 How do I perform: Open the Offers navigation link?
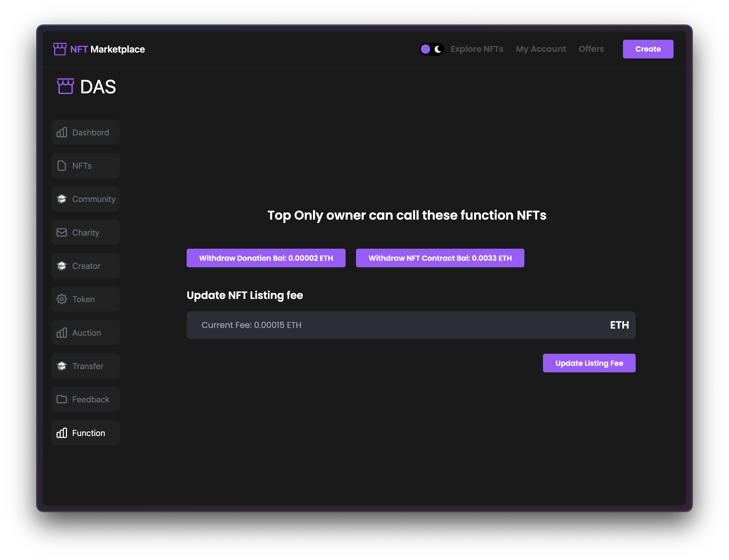point(591,49)
